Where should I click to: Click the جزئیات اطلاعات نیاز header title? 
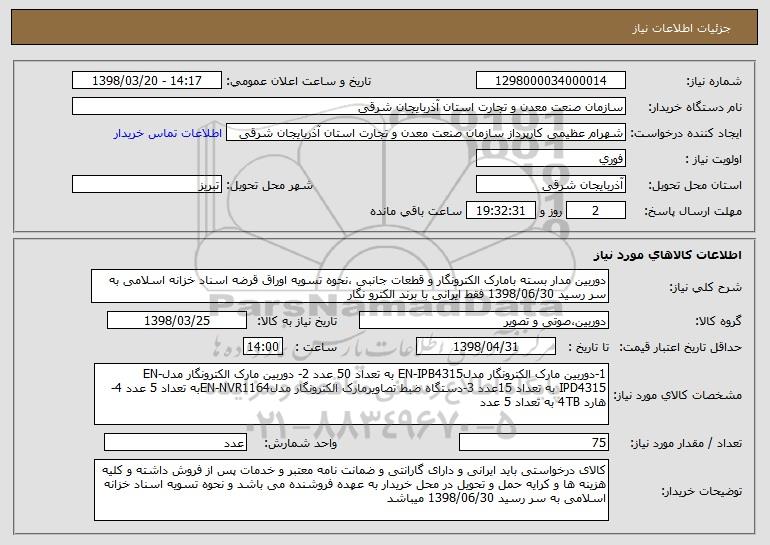681,28
